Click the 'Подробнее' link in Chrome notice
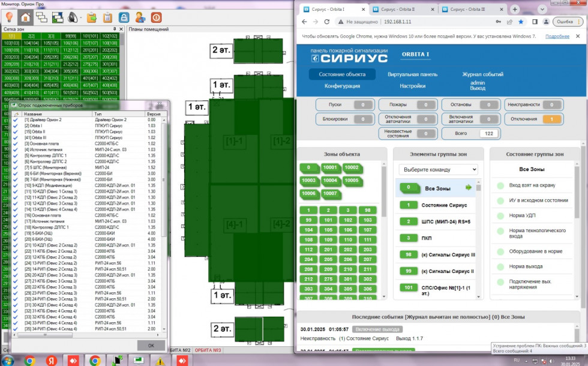Viewport: 588px width, 366px height. [x=557, y=37]
